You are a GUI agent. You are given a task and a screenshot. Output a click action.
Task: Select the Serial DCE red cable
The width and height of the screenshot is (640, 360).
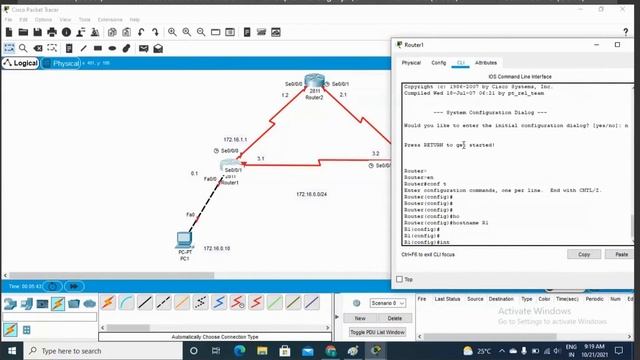coord(238,303)
